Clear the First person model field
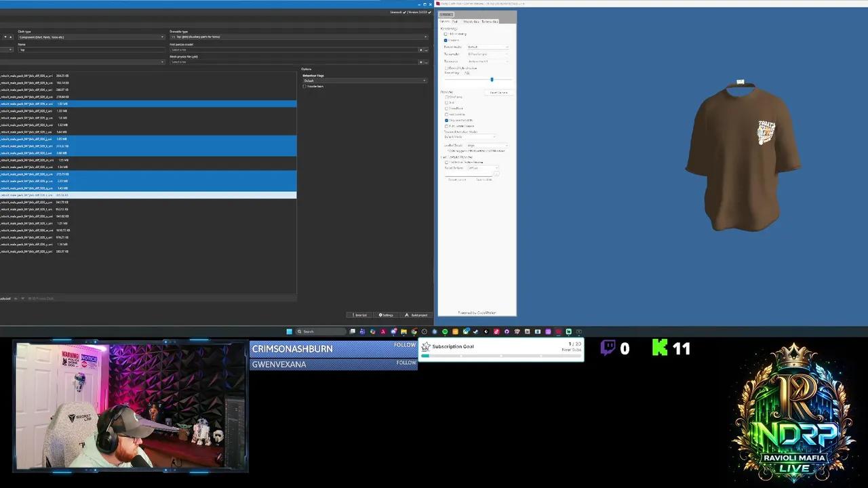 pos(420,49)
